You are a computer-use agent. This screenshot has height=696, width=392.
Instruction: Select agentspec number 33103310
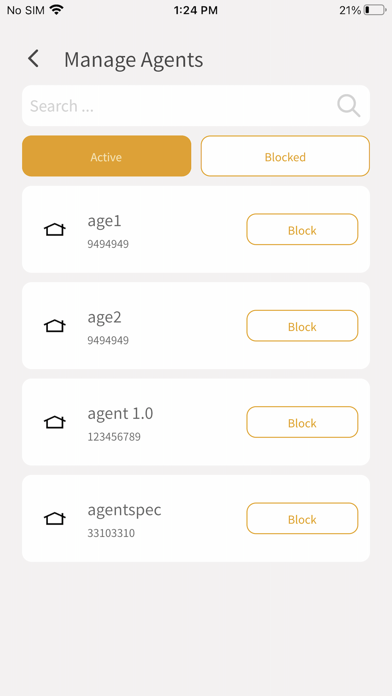pos(111,533)
